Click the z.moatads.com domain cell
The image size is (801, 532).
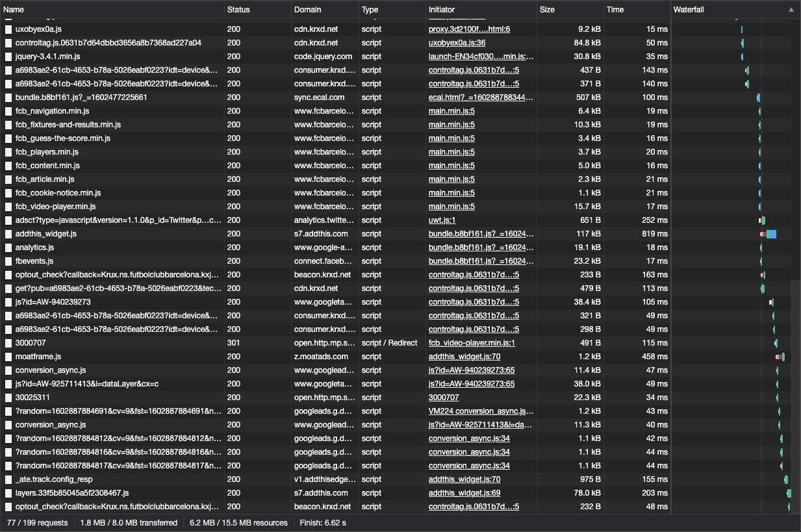coord(325,357)
